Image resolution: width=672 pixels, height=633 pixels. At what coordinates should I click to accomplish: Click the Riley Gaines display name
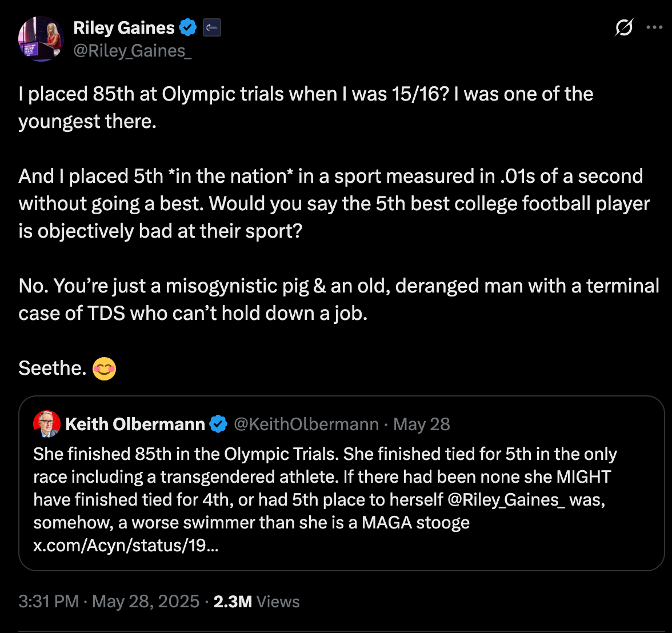click(124, 27)
